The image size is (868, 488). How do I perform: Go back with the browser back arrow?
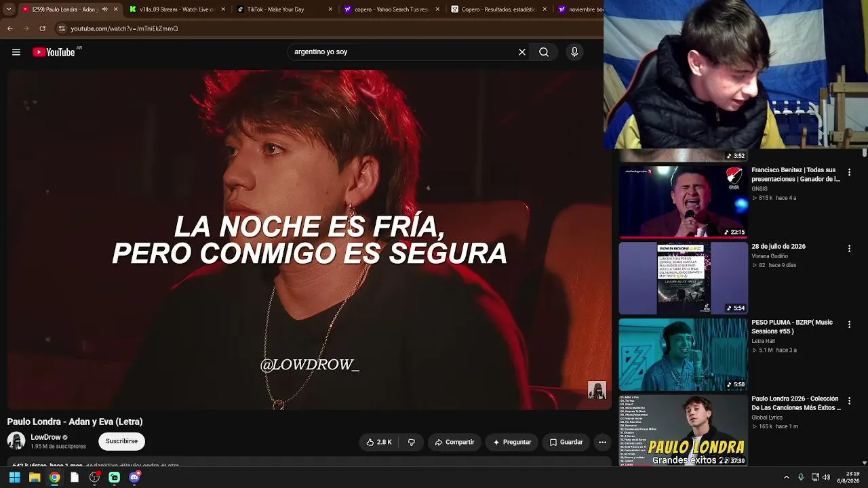tap(10, 28)
